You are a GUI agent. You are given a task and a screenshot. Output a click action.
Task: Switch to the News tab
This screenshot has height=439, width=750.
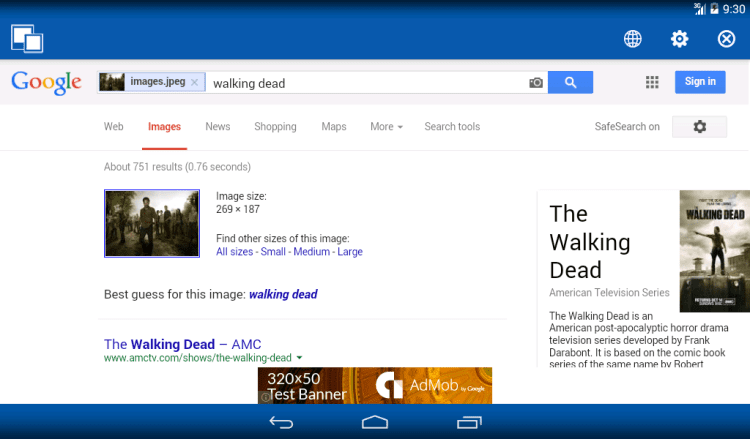click(218, 127)
